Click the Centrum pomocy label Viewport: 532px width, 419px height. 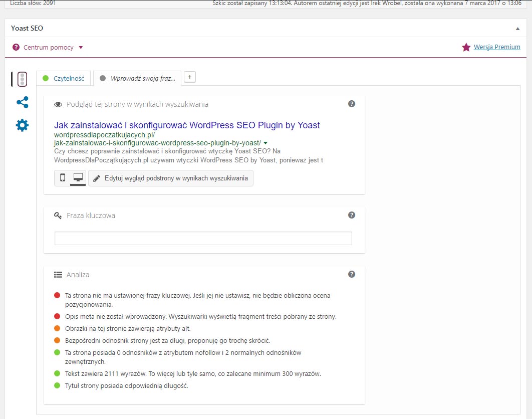[49, 48]
